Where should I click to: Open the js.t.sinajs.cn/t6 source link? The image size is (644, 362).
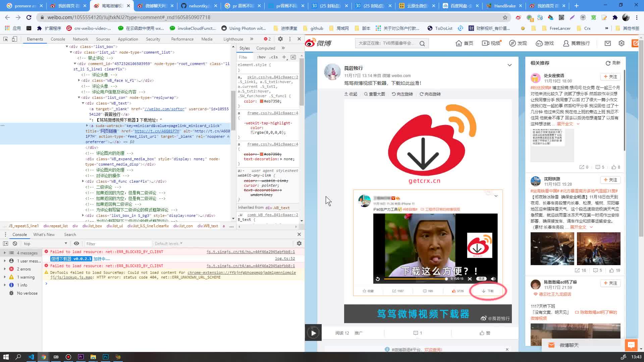pos(251,252)
